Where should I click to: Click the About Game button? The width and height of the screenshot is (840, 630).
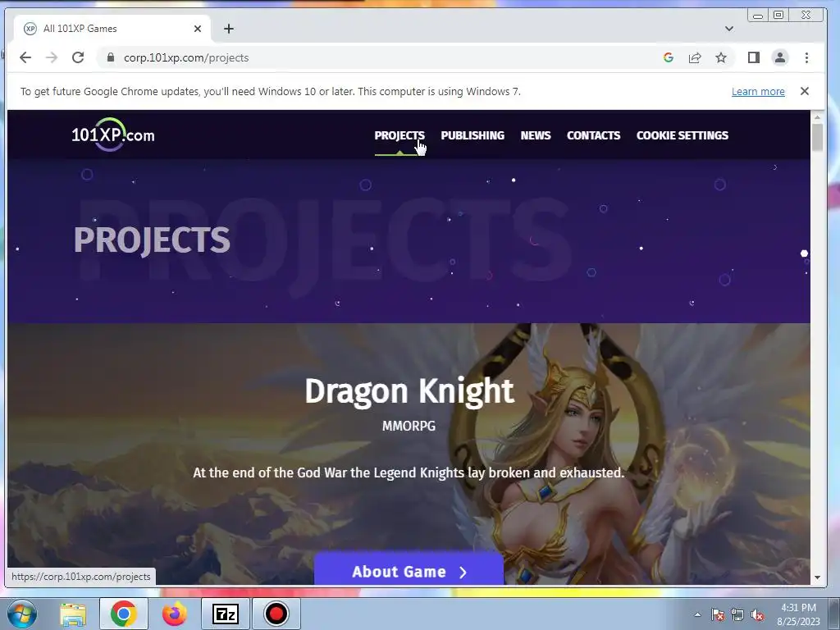click(x=409, y=570)
